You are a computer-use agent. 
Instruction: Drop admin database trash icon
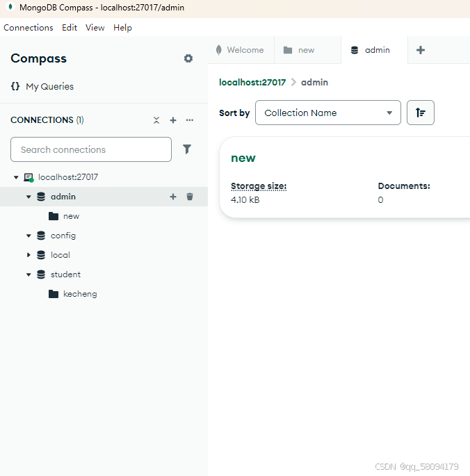click(190, 197)
